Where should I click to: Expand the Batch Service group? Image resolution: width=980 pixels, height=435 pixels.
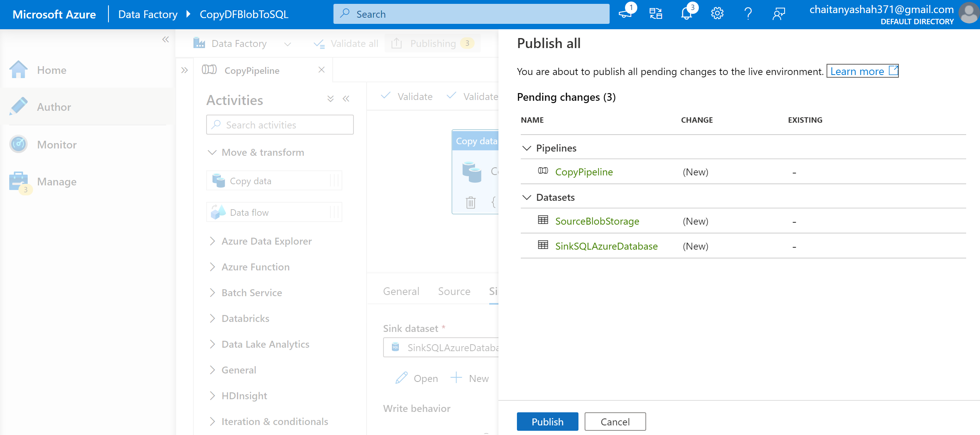(x=212, y=293)
